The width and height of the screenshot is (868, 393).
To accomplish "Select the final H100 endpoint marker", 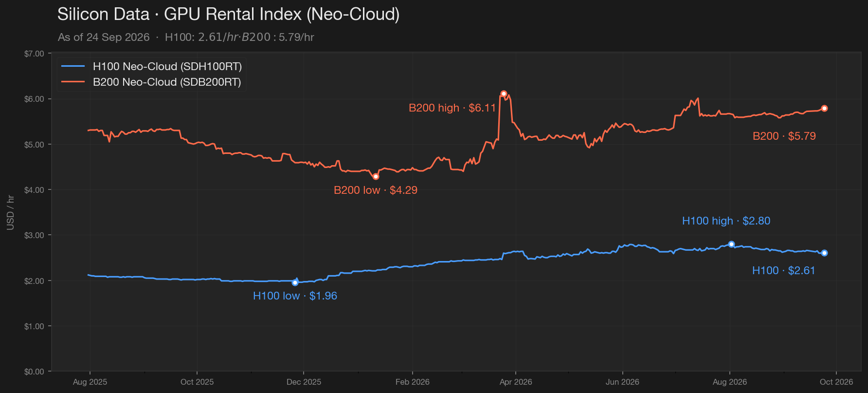I will [824, 253].
